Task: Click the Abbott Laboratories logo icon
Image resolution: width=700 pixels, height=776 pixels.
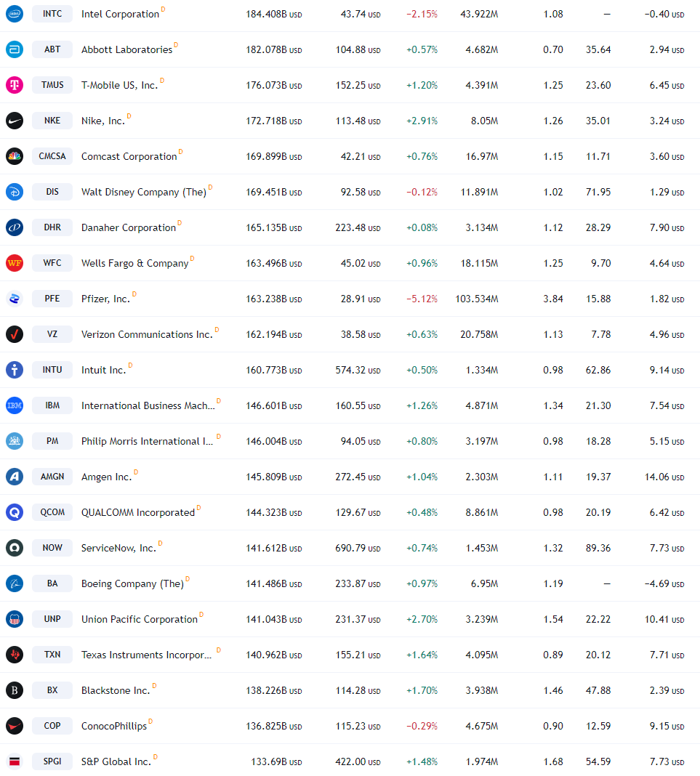Action: pyautogui.click(x=15, y=49)
